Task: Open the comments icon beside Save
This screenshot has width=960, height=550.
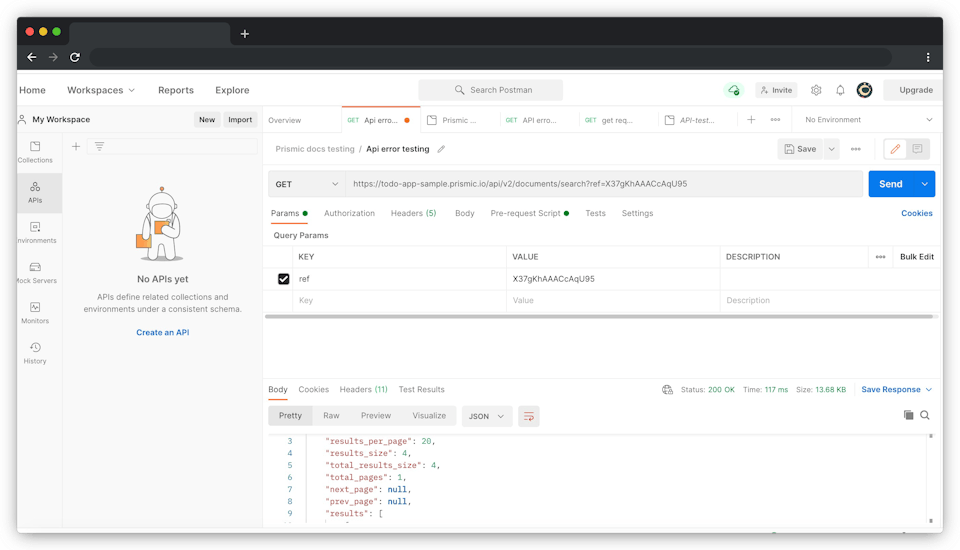Action: click(917, 149)
